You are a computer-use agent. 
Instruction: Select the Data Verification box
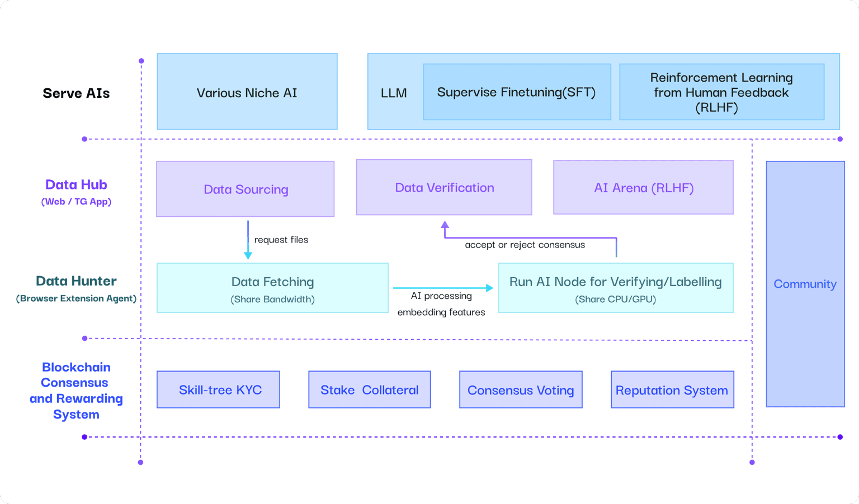444,187
